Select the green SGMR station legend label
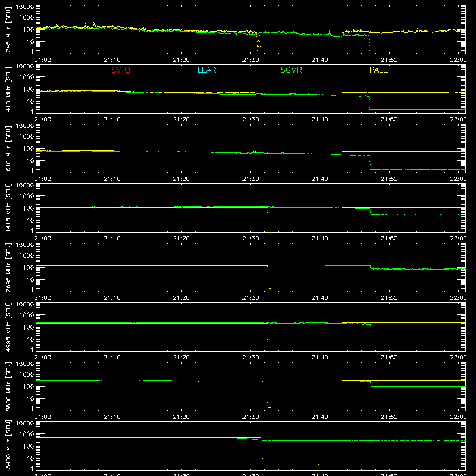476x476 pixels. [x=291, y=70]
